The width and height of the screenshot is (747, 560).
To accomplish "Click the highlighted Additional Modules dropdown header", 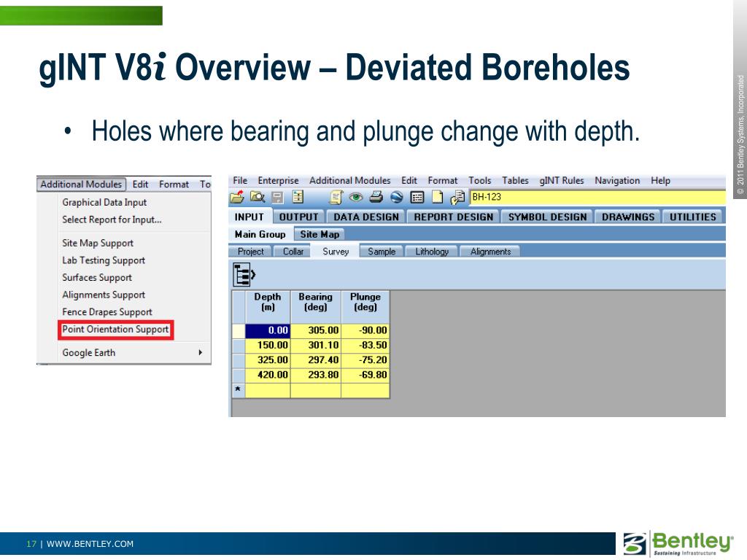I will click(81, 184).
